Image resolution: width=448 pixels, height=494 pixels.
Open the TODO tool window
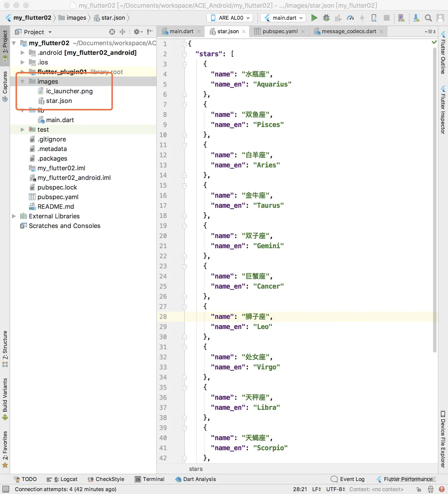click(25, 479)
